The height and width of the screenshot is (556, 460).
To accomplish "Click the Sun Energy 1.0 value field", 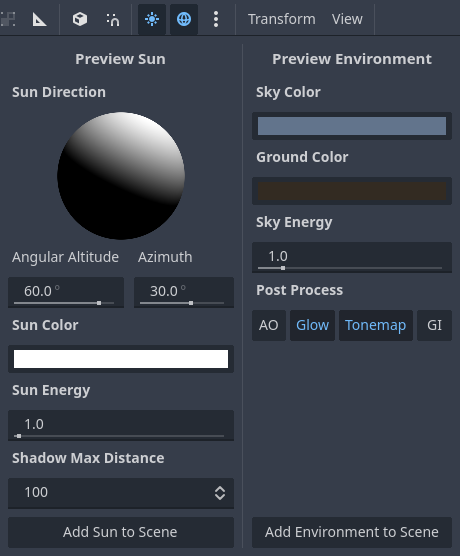I will [121, 425].
